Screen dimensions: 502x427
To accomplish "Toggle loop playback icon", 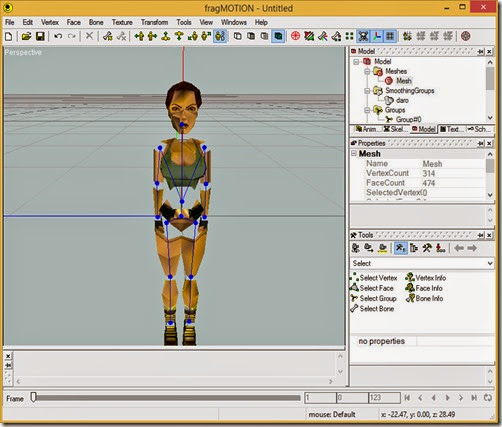I will [x=488, y=398].
